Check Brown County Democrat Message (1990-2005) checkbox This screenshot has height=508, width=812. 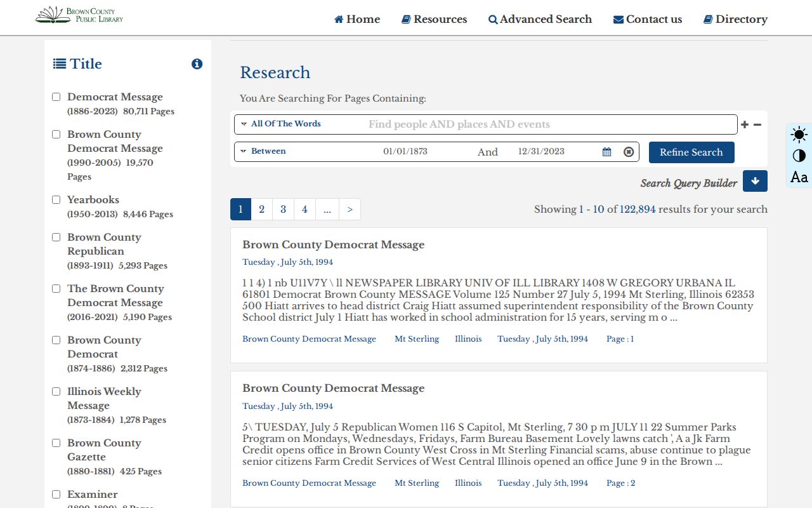(56, 135)
